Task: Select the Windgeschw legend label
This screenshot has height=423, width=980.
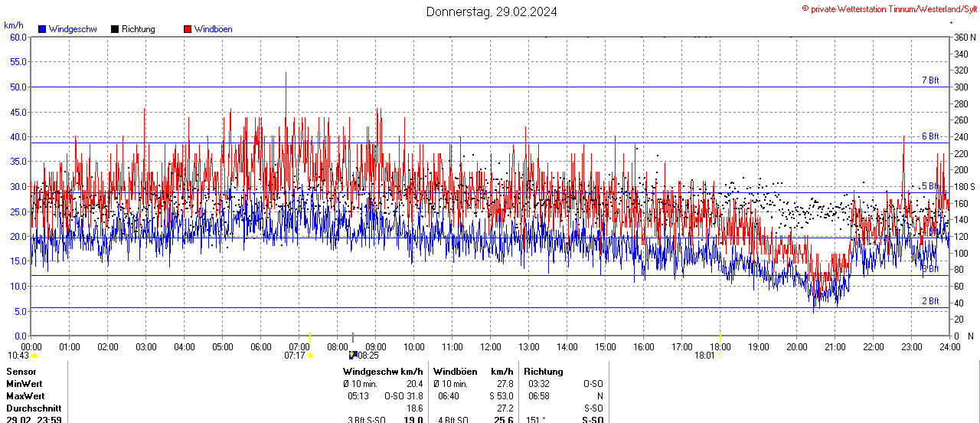Action: click(73, 29)
